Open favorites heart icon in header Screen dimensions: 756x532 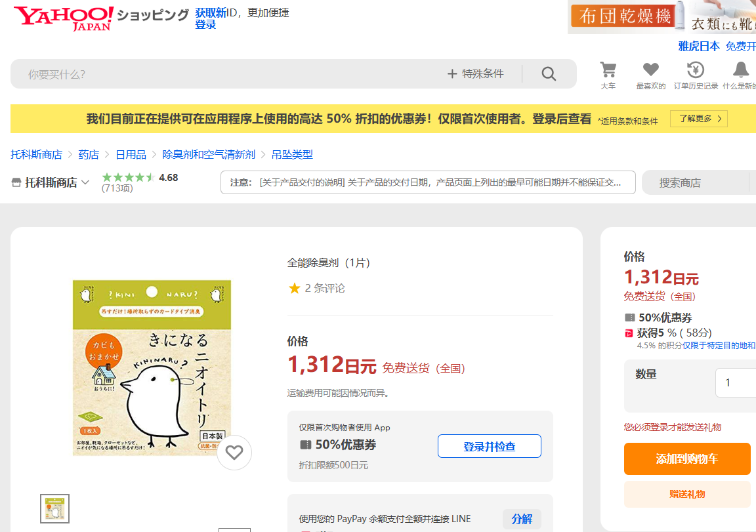(x=650, y=70)
